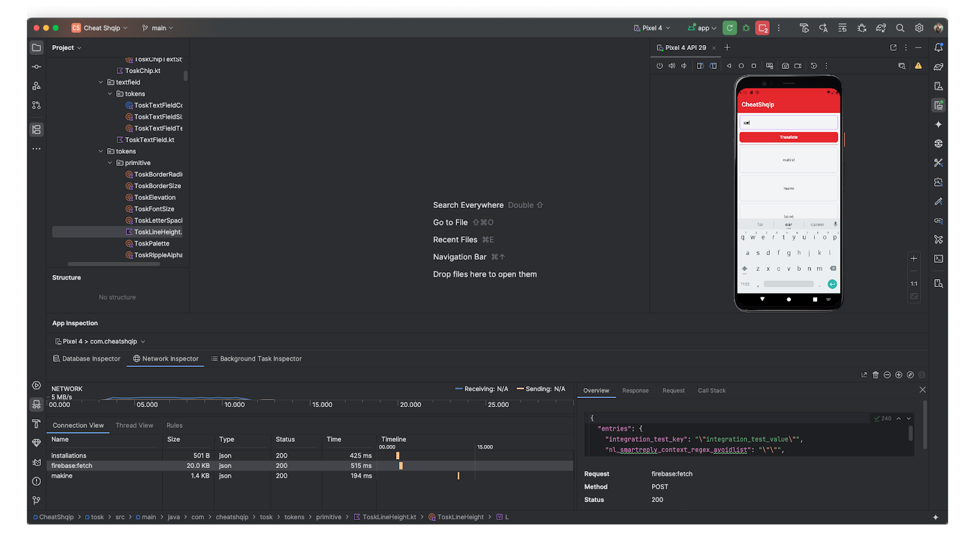Switch to the Response tab
The width and height of the screenshot is (975, 560).
pyautogui.click(x=635, y=391)
